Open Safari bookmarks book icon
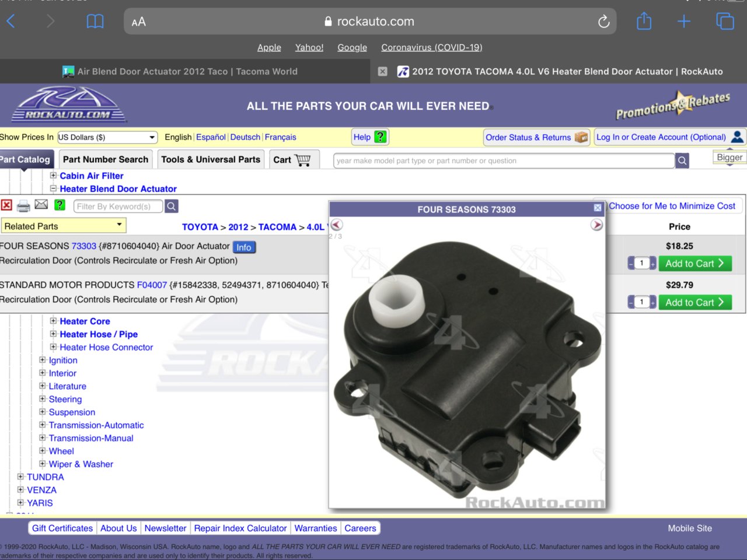 [x=95, y=22]
